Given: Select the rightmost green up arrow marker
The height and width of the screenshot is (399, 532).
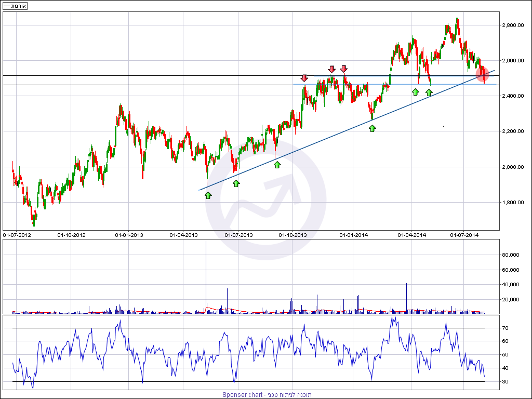Looking at the screenshot, I should 429,92.
